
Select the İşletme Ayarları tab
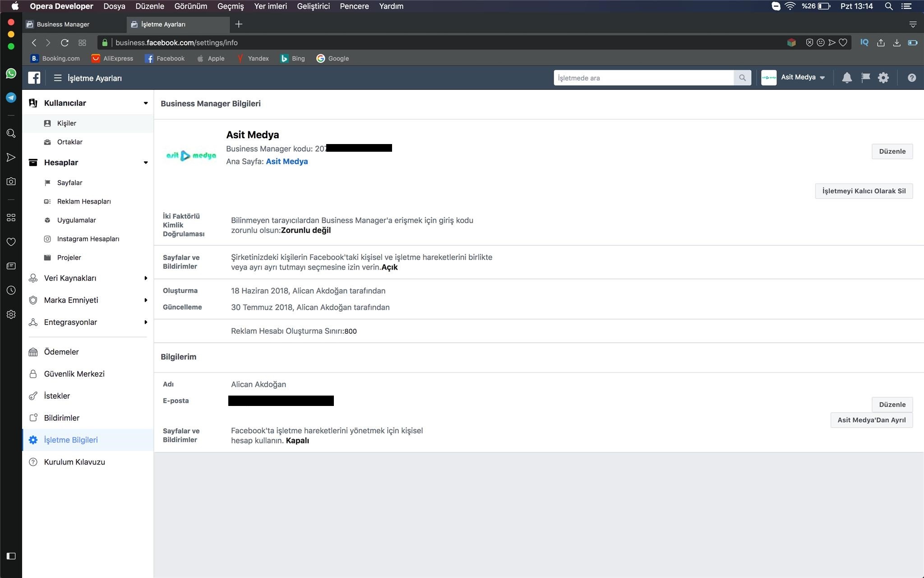pyautogui.click(x=178, y=24)
